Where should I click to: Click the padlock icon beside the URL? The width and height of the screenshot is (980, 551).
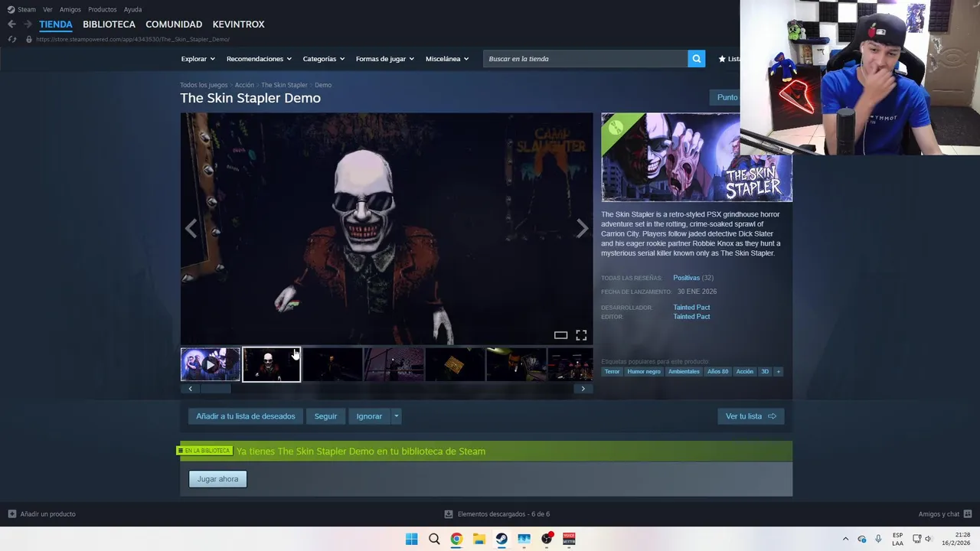coord(29,39)
